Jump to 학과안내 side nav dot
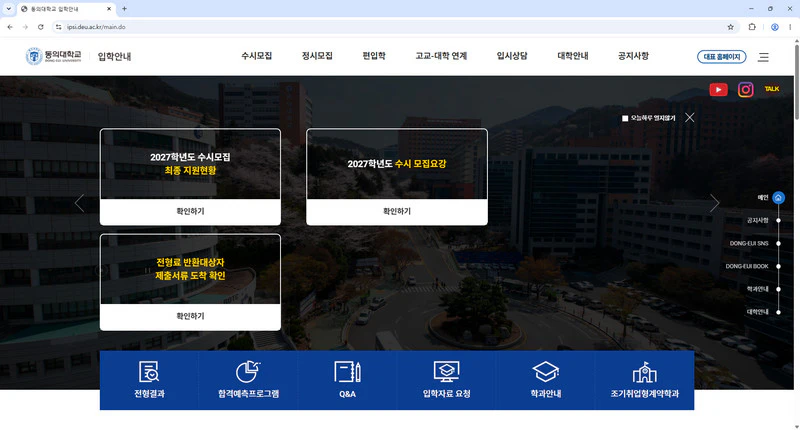The height and width of the screenshot is (430, 800). click(778, 289)
